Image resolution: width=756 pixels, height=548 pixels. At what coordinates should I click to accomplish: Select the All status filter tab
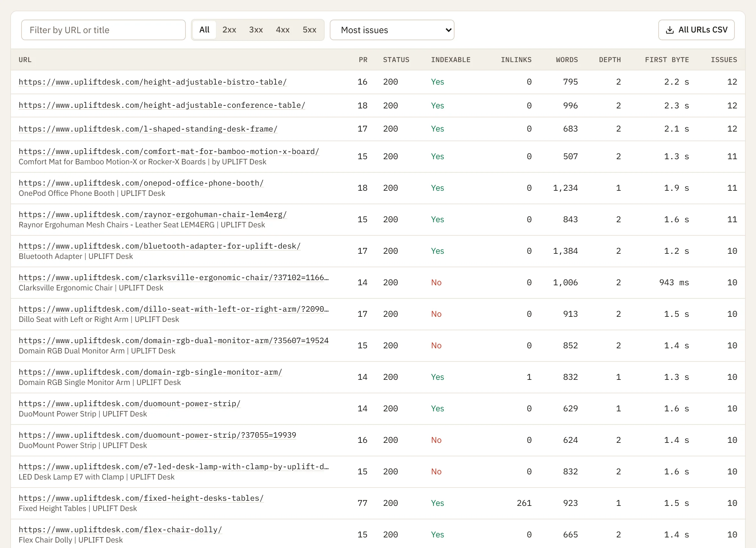click(x=204, y=30)
